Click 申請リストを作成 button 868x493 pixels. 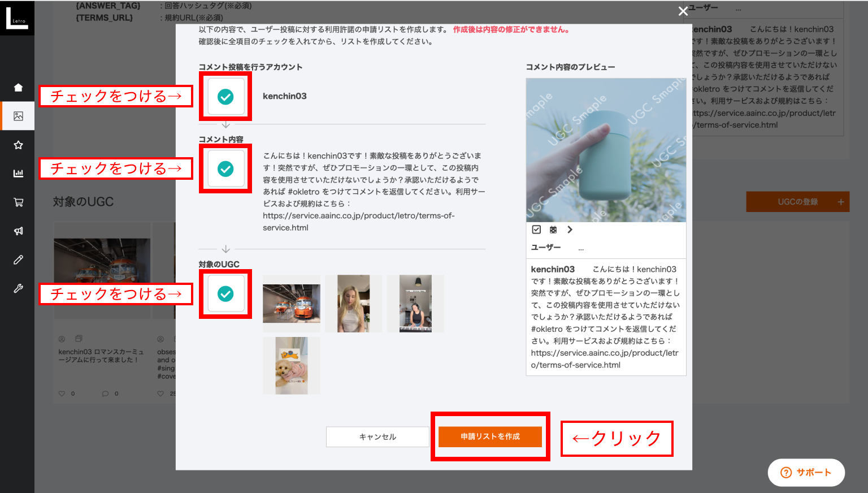tap(490, 436)
